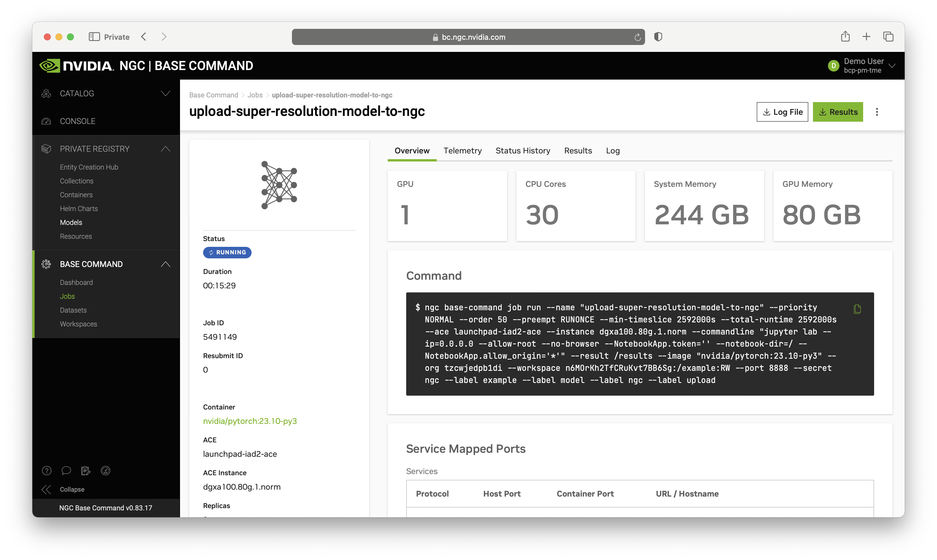Click the Base Command sidebar icon
Viewport: 937px width, 560px height.
[x=46, y=264]
